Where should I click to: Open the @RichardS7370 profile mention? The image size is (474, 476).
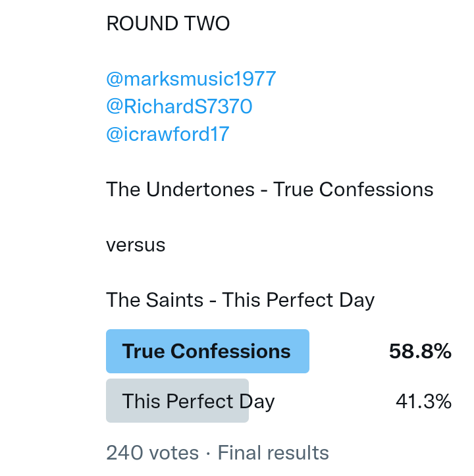pos(179,107)
